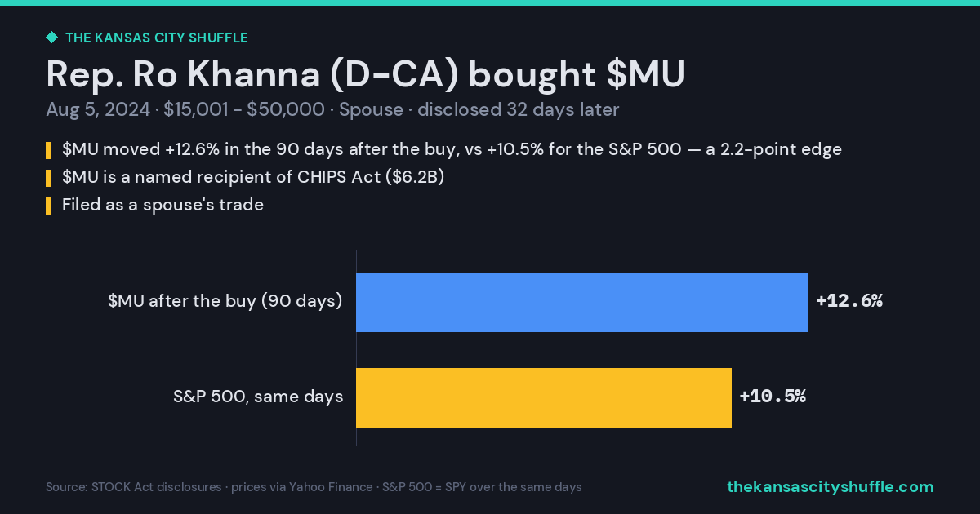Click the +10.5% value label
Viewport: 980px width, 514px height.
[x=773, y=397]
